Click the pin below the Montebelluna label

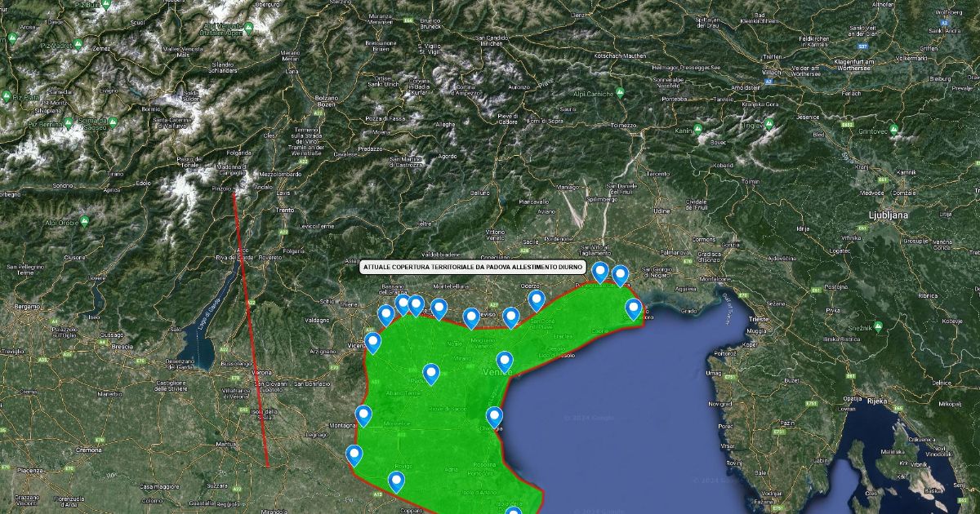pyautogui.click(x=439, y=308)
